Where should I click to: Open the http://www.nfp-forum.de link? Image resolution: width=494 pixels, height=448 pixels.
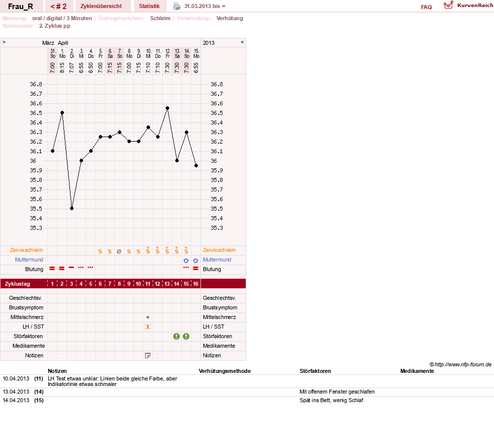click(x=463, y=364)
